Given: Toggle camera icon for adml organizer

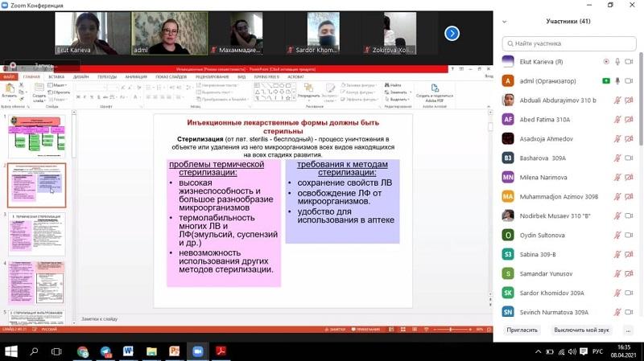Looking at the screenshot, I should pos(605,81).
